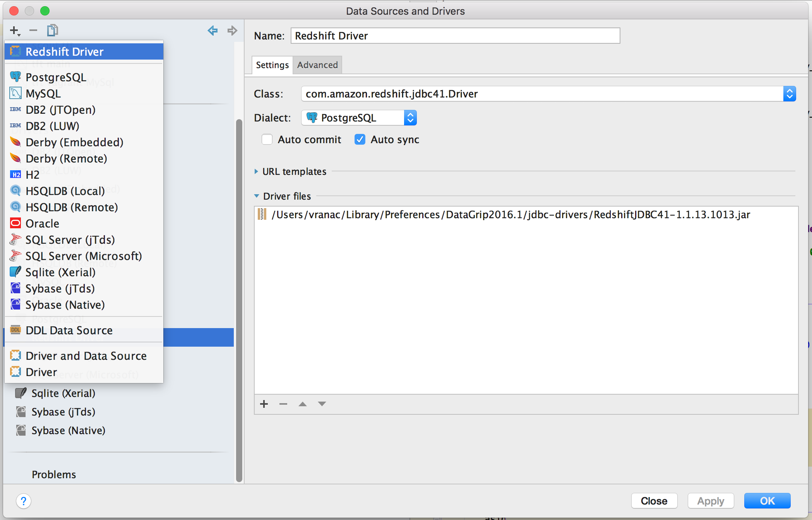Viewport: 812px width, 520px height.
Task: Go forward with the right arrow icon
Action: [232, 30]
